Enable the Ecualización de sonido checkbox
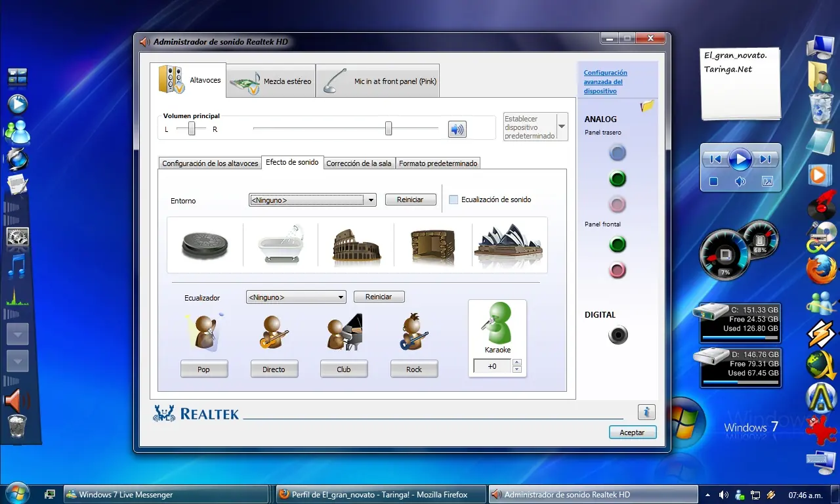Viewport: 840px width, 504px height. click(x=453, y=199)
